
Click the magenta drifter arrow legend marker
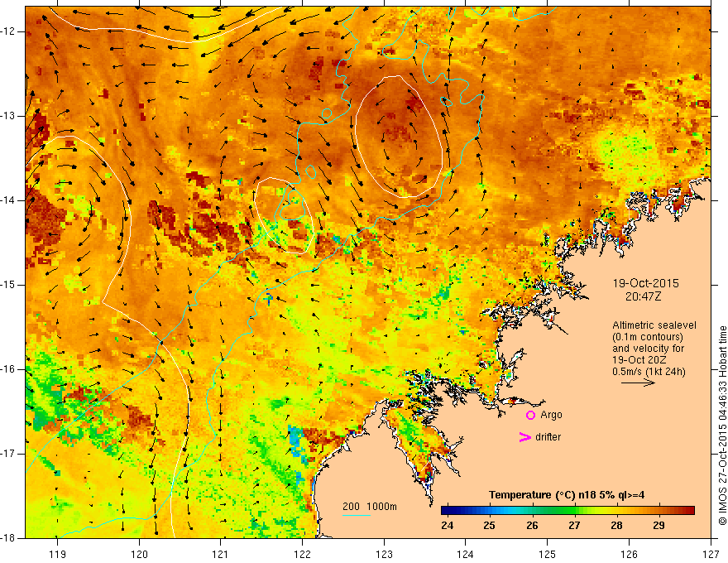(x=524, y=437)
